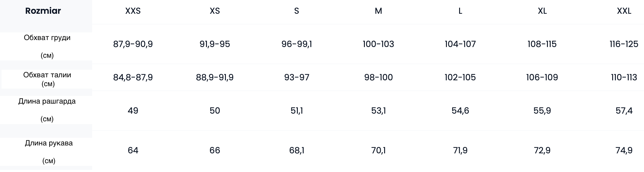Select rashguard length 53,1 cell
Screen dimensions: 644x172
click(378, 111)
